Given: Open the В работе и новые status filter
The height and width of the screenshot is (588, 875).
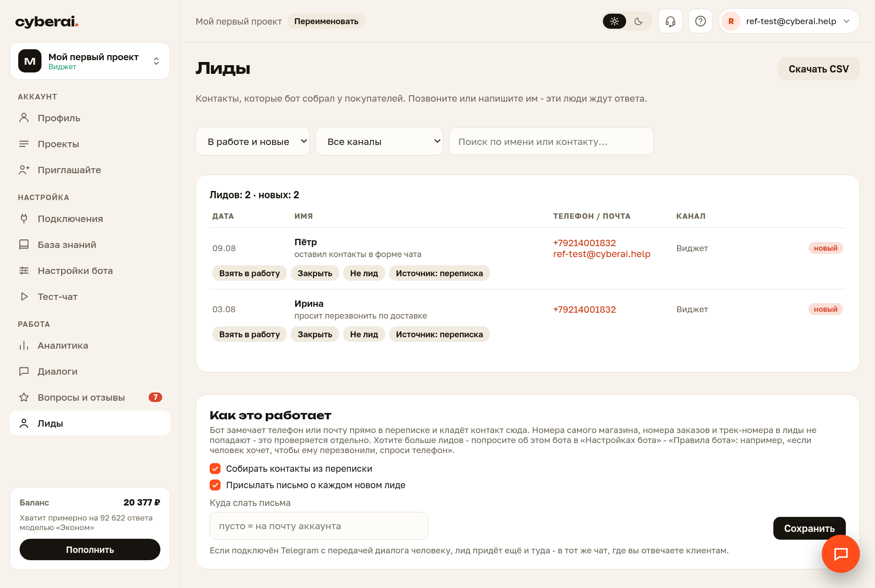Looking at the screenshot, I should 252,141.
